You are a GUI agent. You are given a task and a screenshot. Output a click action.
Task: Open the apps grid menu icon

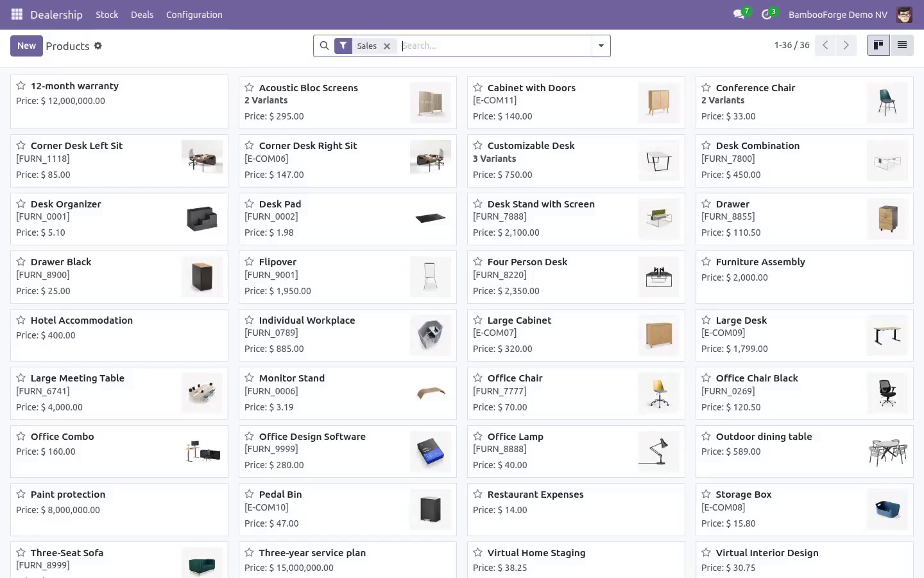tap(17, 14)
